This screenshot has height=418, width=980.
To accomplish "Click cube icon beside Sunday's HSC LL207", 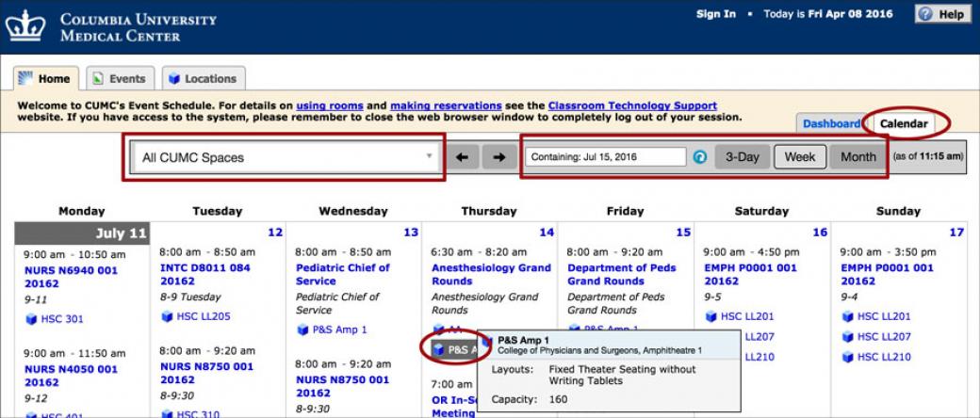I will click(x=847, y=337).
